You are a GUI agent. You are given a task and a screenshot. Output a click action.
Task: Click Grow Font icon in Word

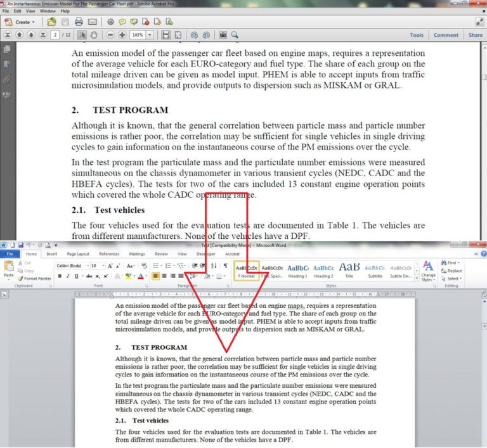pos(110,266)
